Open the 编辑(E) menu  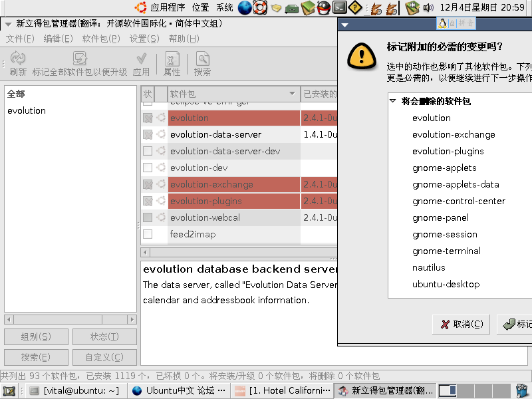pos(58,39)
